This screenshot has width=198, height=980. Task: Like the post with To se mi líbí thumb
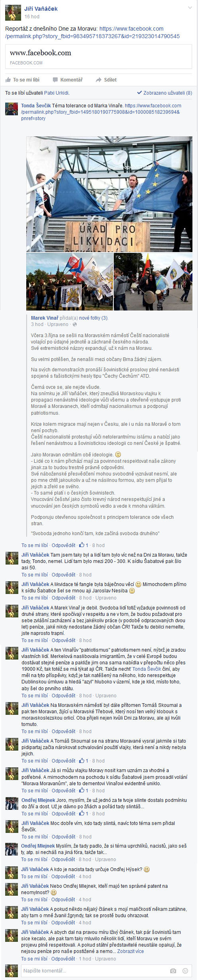pyautogui.click(x=8, y=80)
